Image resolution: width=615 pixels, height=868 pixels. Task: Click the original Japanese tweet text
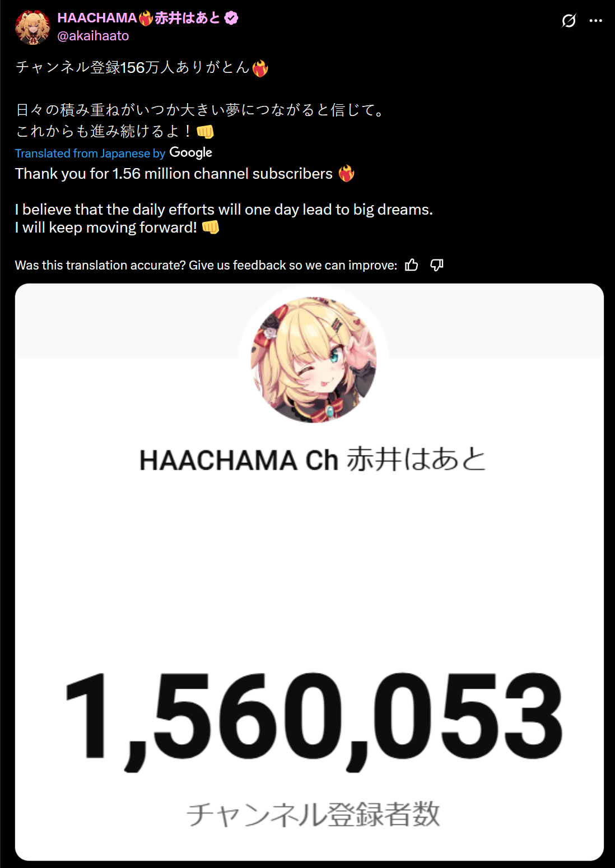pos(202,99)
